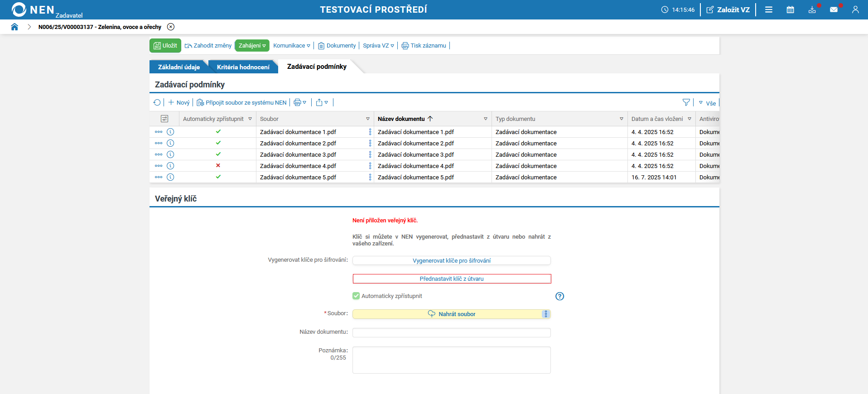
Task: Open the mail messages icon
Action: (834, 10)
